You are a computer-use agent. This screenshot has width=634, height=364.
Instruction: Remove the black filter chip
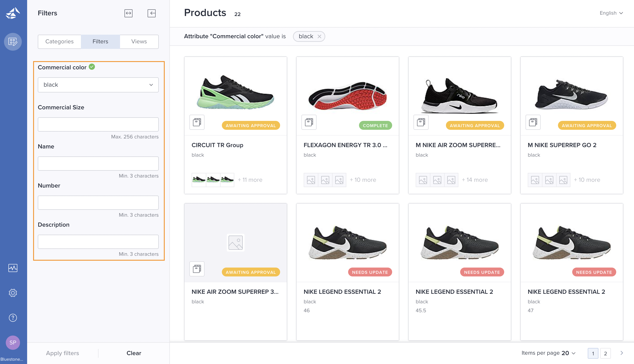click(x=319, y=36)
